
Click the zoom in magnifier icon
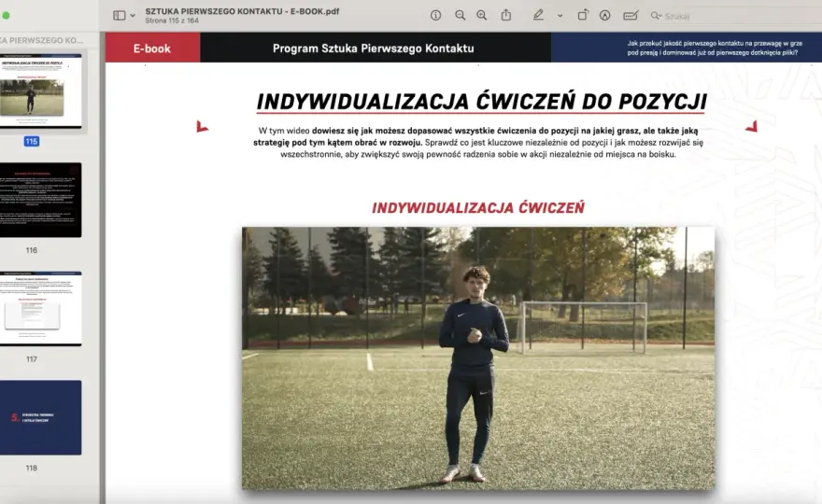(x=481, y=16)
